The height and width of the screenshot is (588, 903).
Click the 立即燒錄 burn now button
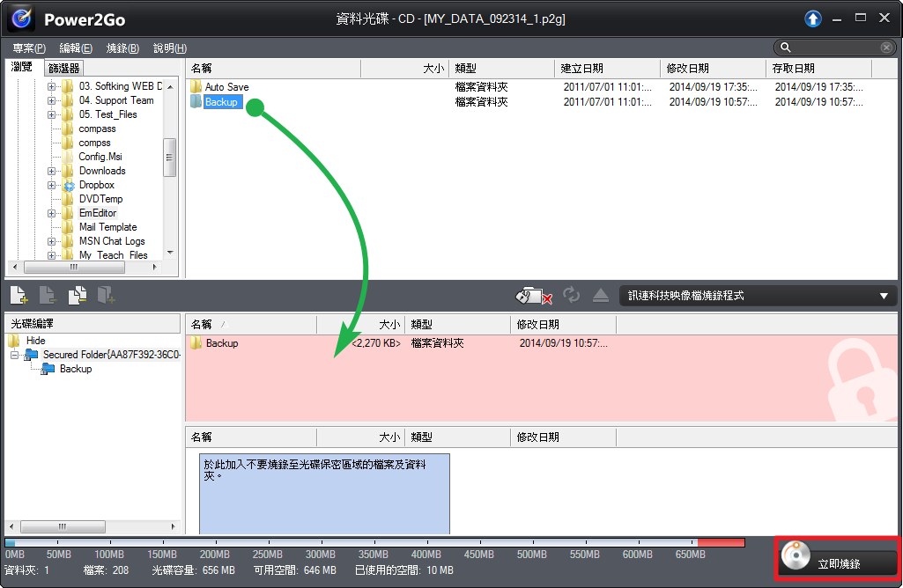point(838,560)
